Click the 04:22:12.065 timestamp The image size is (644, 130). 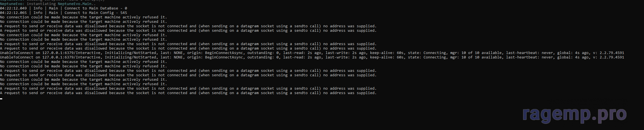click(13, 13)
